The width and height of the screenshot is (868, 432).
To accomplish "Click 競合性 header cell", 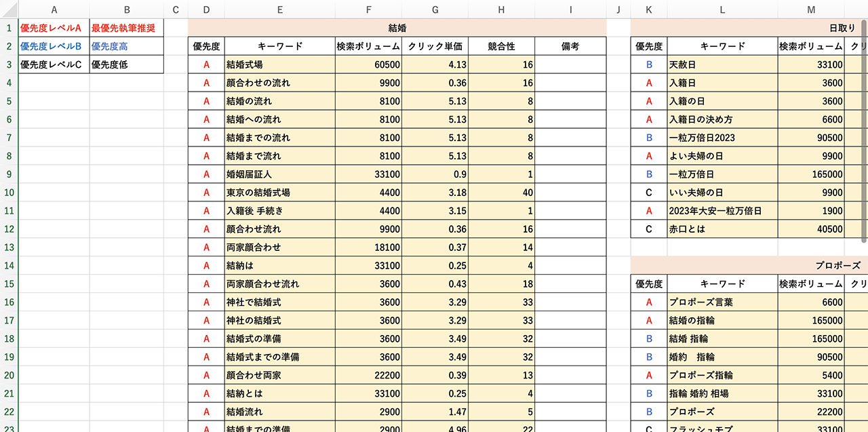I will [501, 46].
